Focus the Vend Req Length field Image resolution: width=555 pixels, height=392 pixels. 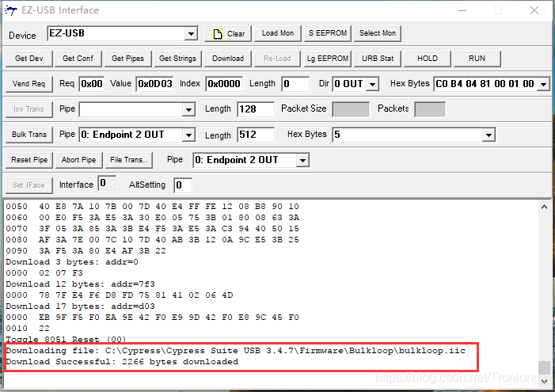(295, 84)
